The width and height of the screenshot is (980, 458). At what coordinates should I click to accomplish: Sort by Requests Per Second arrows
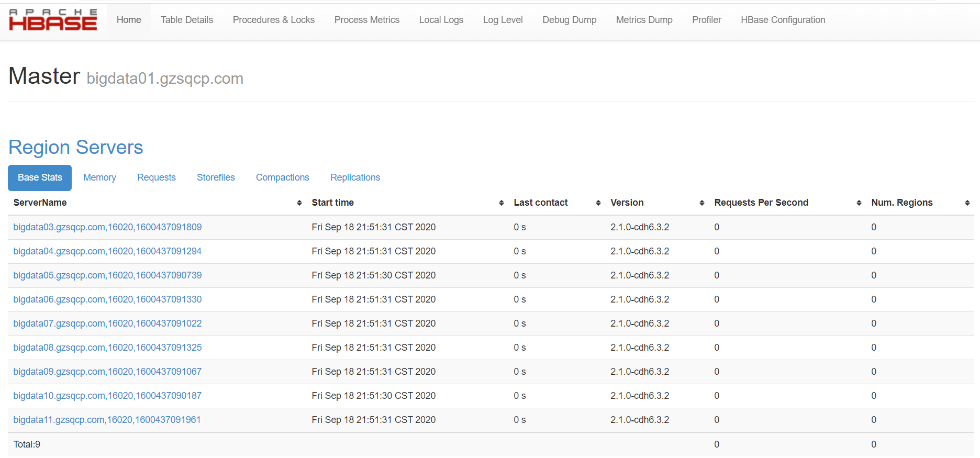pos(859,203)
